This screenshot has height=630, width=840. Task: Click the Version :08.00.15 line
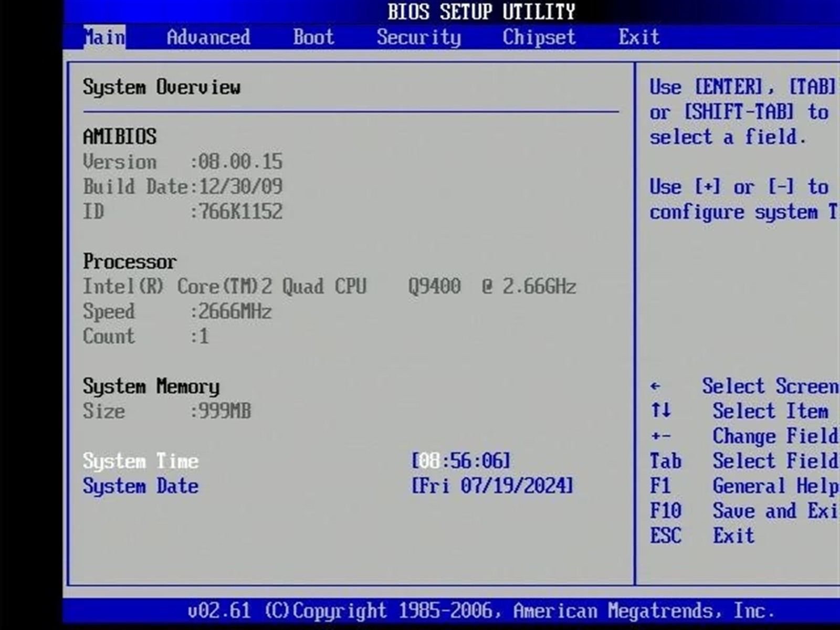(x=183, y=162)
